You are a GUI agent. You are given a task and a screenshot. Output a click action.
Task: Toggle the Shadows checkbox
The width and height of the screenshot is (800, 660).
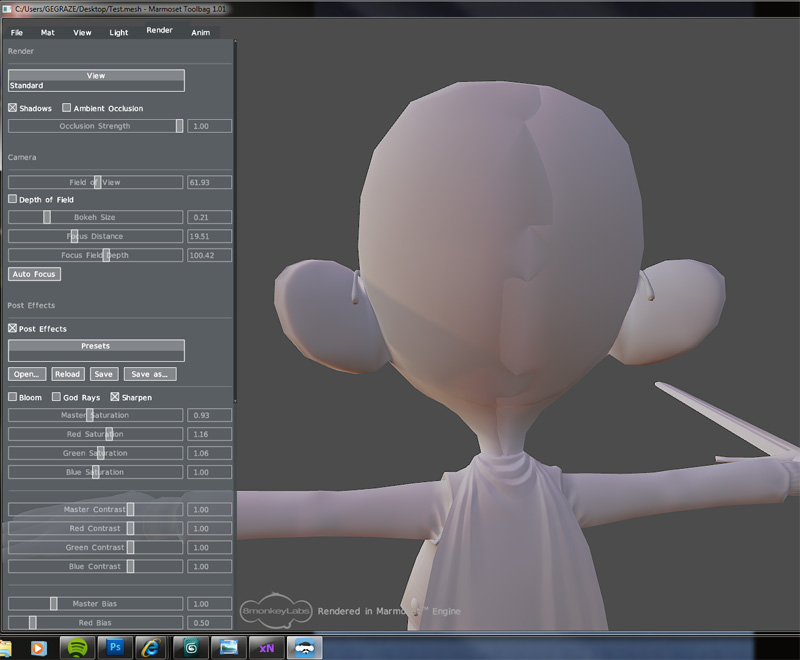click(x=12, y=108)
